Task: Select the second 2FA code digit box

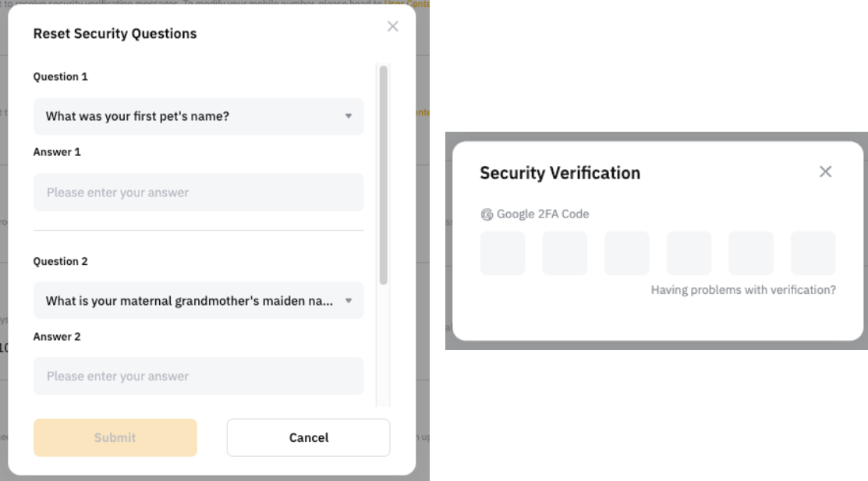Action: coord(565,253)
